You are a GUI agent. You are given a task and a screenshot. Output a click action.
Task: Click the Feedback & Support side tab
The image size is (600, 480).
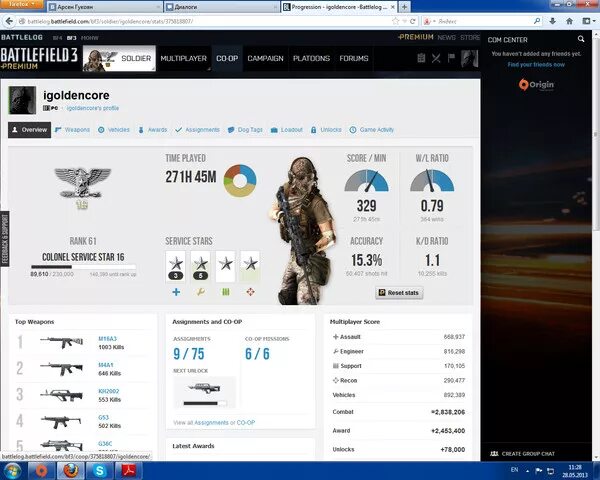click(5, 239)
